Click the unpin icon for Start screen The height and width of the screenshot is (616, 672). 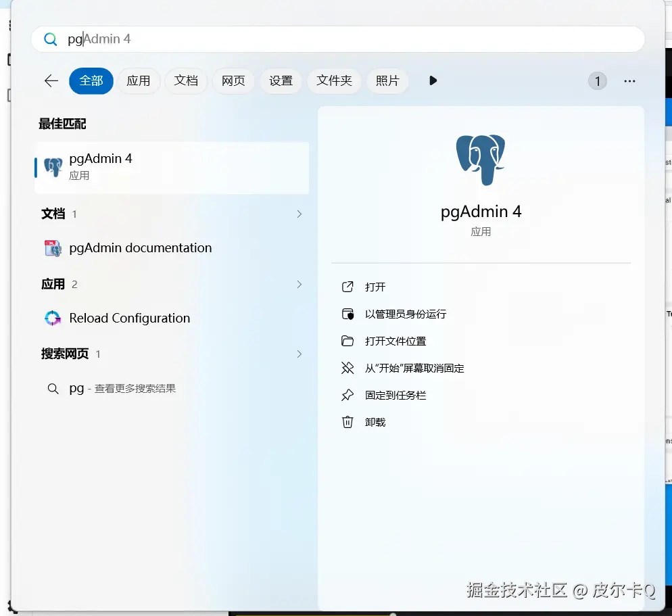point(347,368)
